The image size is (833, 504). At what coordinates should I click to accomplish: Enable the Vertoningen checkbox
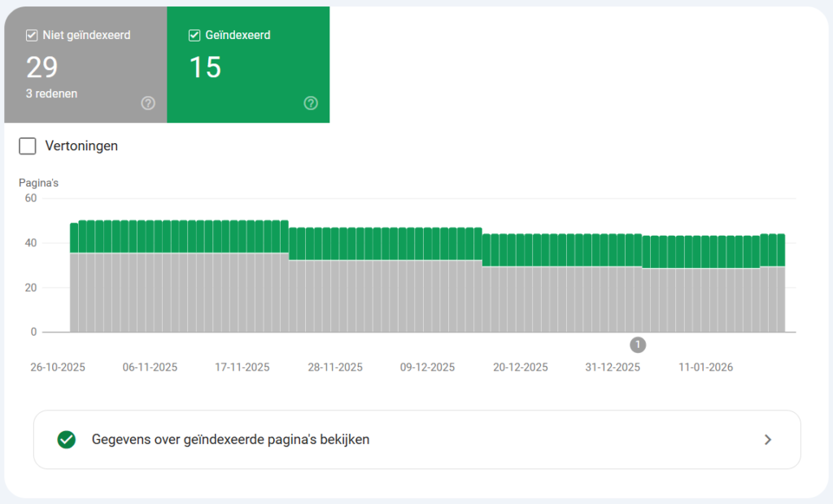coord(28,146)
